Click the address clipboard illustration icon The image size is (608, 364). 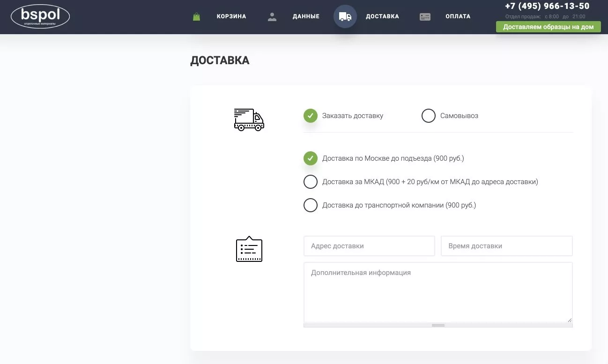(x=249, y=249)
